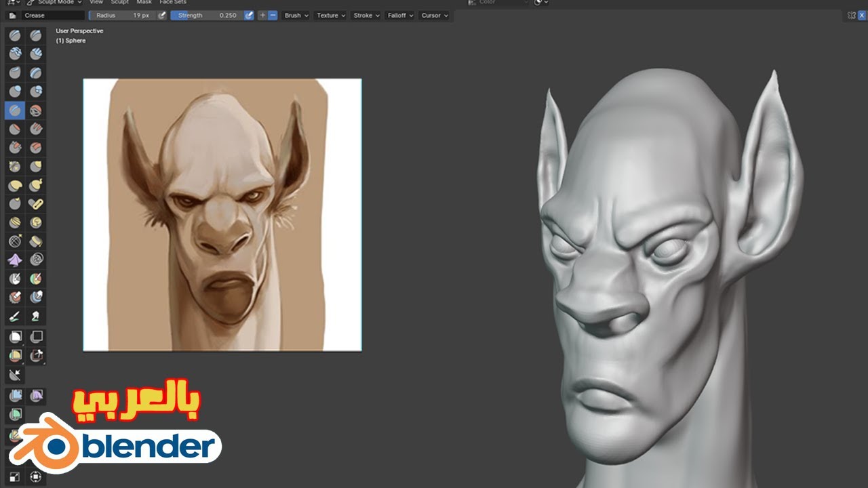
Task: Select the Scrape brush tool
Action: (15, 147)
